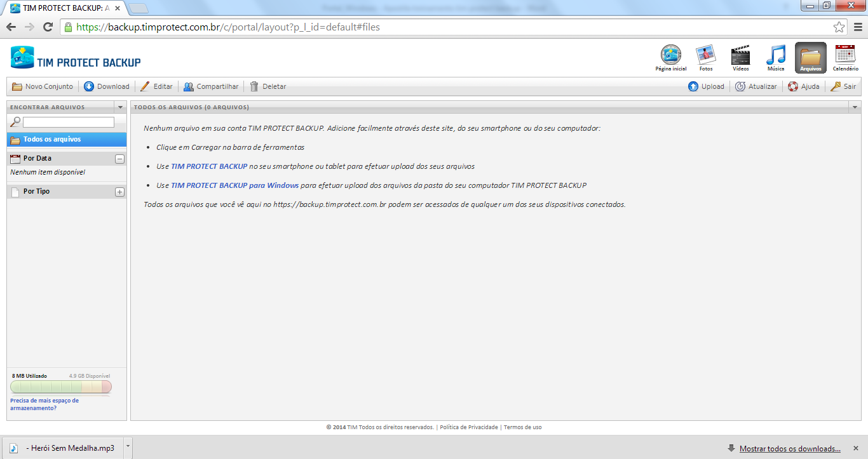Focus the file search input field
The width and height of the screenshot is (868, 459).
(x=69, y=122)
